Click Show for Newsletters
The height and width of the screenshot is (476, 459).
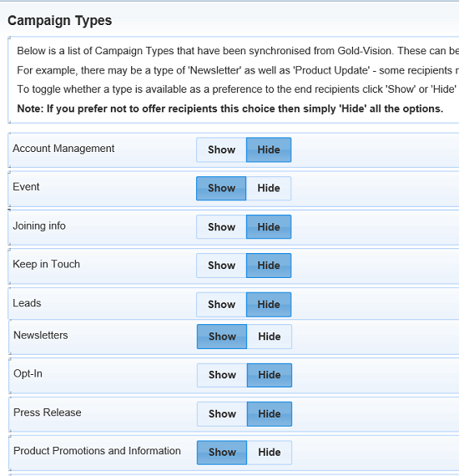(222, 337)
